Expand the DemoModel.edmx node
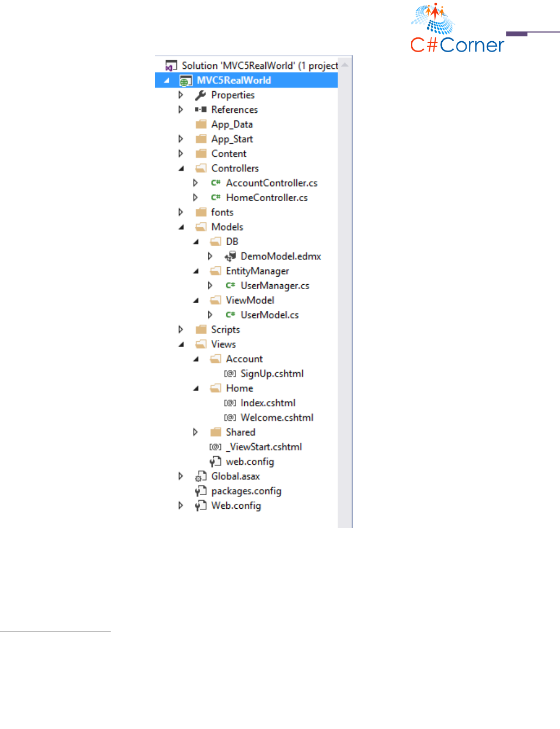 tap(210, 256)
